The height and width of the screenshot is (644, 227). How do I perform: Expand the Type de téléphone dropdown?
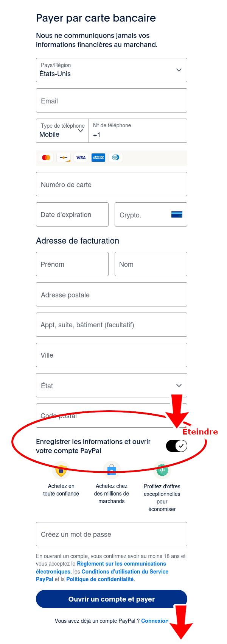pyautogui.click(x=62, y=131)
